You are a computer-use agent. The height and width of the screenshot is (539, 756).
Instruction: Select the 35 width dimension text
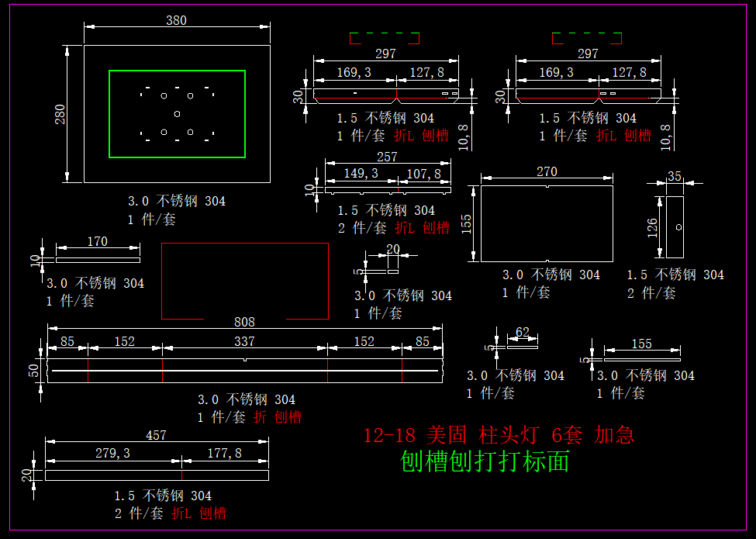click(674, 177)
